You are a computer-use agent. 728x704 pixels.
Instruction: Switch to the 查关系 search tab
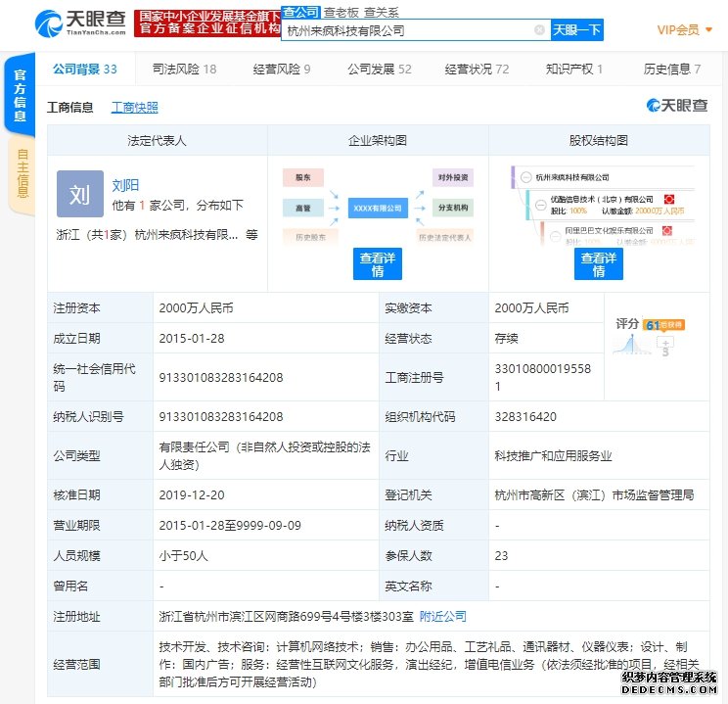click(x=382, y=13)
